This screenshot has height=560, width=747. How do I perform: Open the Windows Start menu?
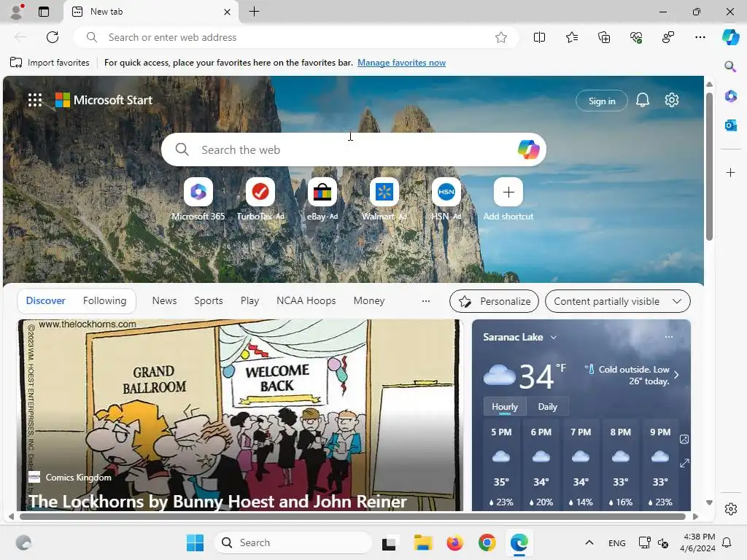195,542
